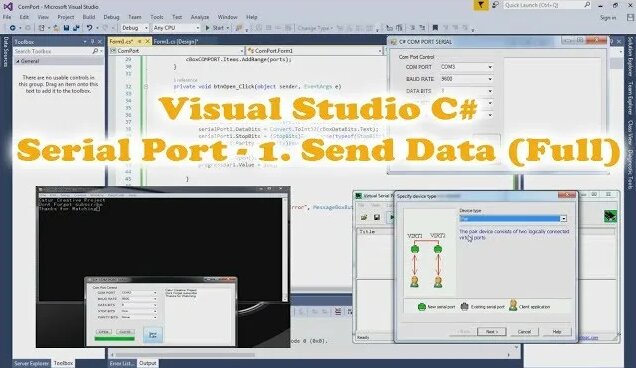Click the terminal window vertical scrollbar
The width and height of the screenshot is (636, 368).
point(285,250)
